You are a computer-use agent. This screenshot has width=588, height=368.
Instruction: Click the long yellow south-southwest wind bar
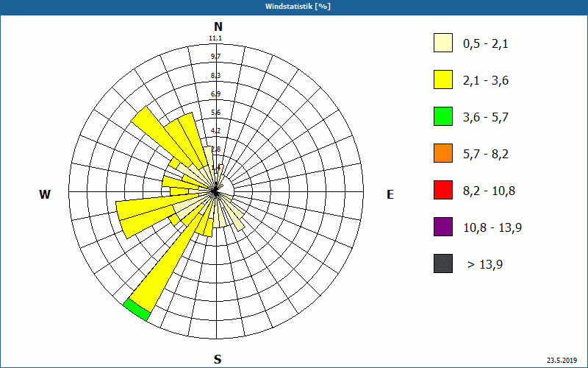[x=168, y=263]
